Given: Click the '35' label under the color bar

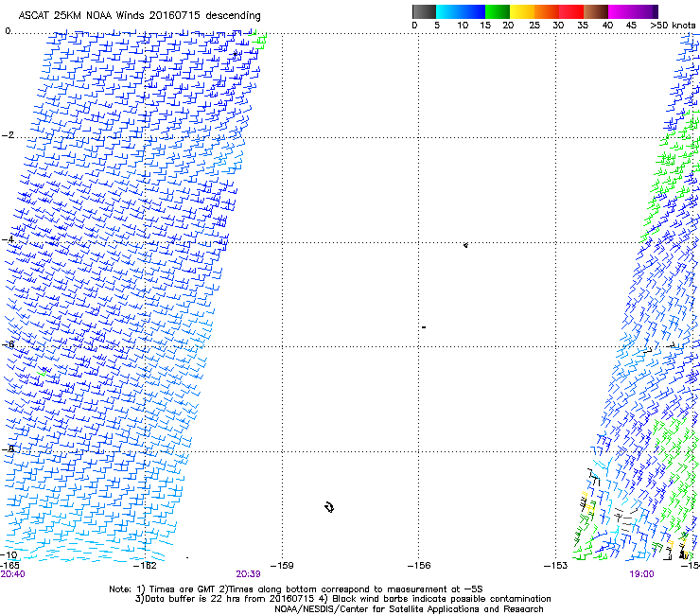Looking at the screenshot, I should (583, 26).
